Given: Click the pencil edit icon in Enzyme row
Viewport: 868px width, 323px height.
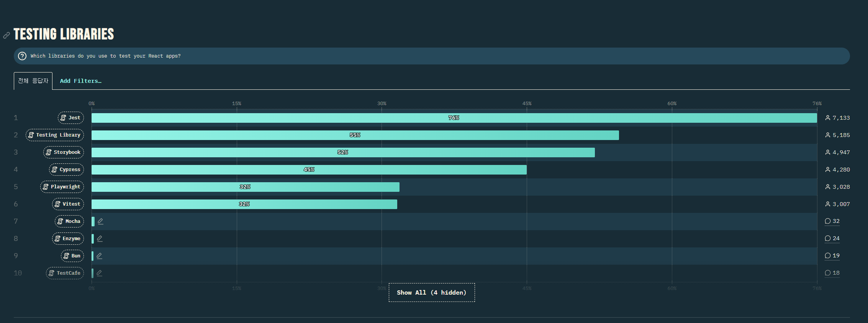Looking at the screenshot, I should coord(100,239).
